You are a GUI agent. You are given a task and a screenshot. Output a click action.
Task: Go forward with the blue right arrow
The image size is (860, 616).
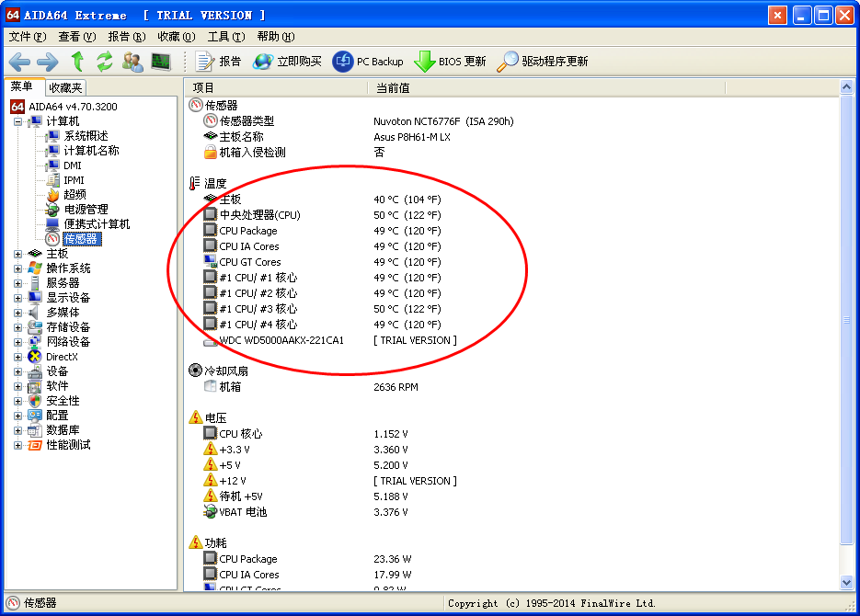[48, 62]
